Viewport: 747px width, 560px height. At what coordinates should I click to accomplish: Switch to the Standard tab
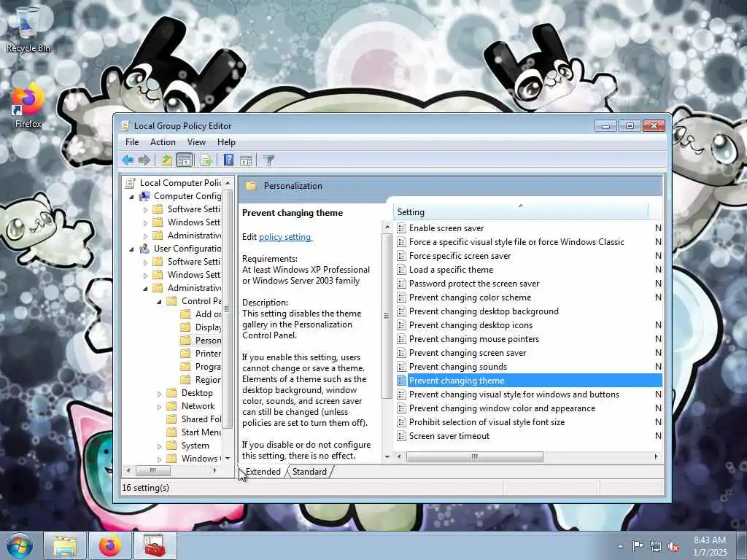click(x=309, y=472)
